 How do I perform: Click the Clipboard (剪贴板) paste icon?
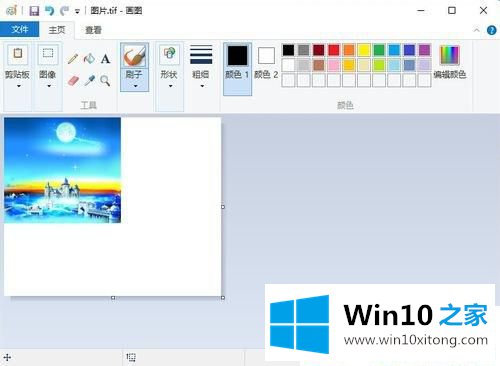[18, 54]
